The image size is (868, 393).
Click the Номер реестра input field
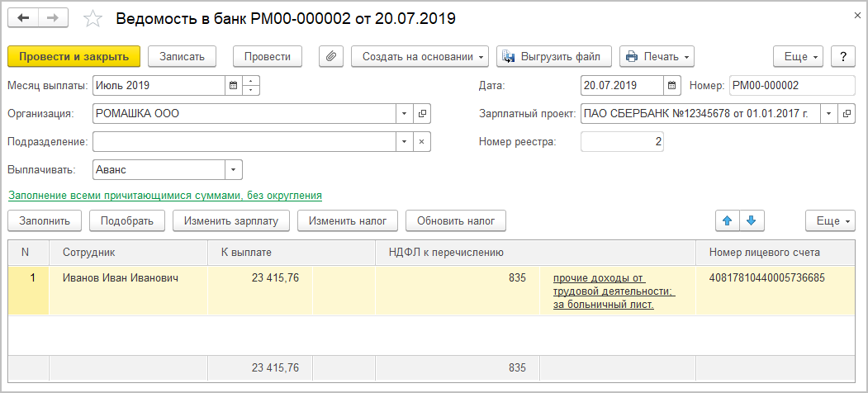click(x=622, y=141)
